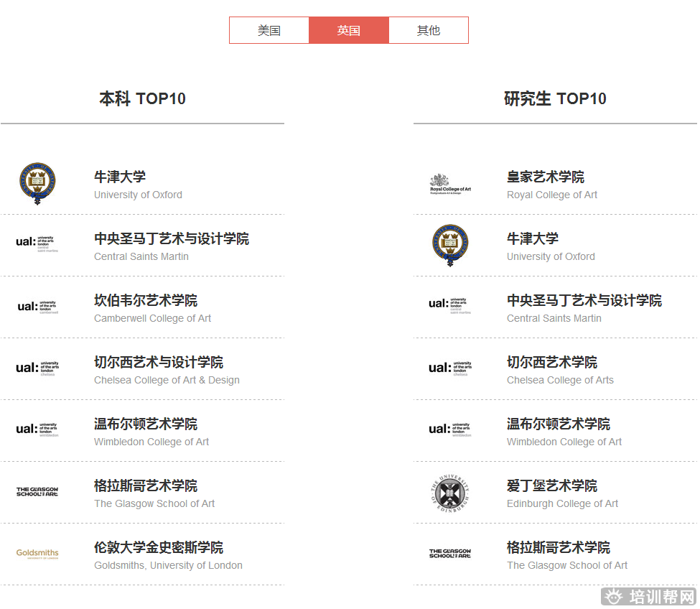This screenshot has width=700, height=609.
Task: Open the 其他 tab
Action: 429,30
